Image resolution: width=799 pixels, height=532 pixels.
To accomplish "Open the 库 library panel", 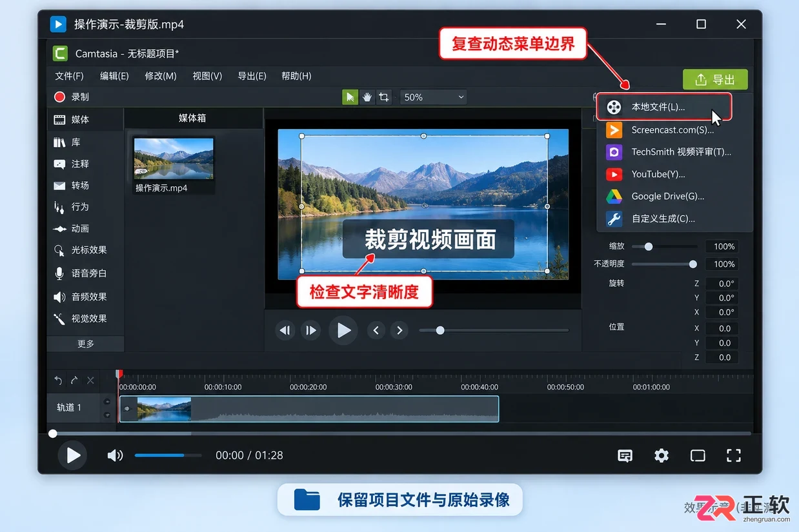I will point(85,142).
